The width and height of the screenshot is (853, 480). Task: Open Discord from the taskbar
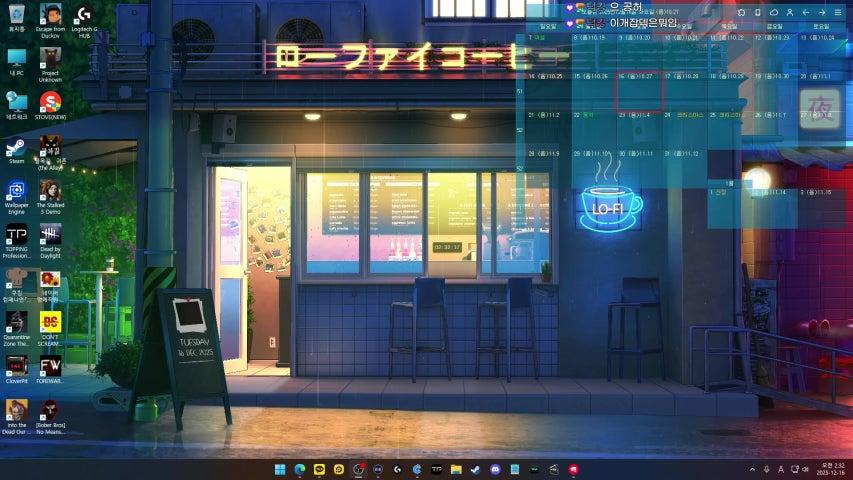click(494, 469)
